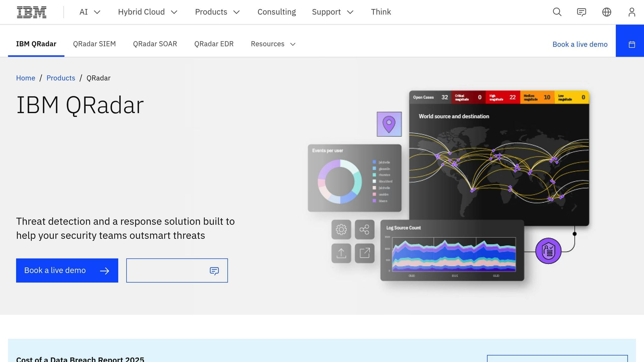Go to the Home breadcrumb link

[25, 78]
